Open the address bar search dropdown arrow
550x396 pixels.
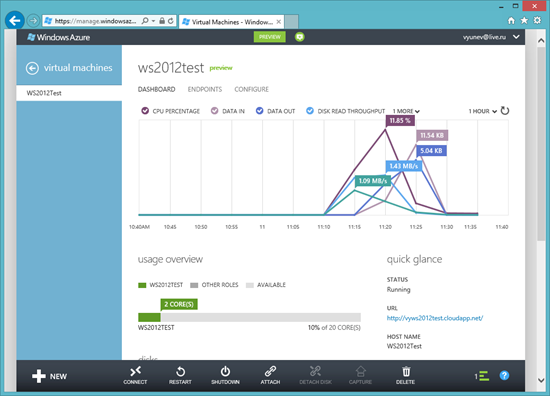153,21
